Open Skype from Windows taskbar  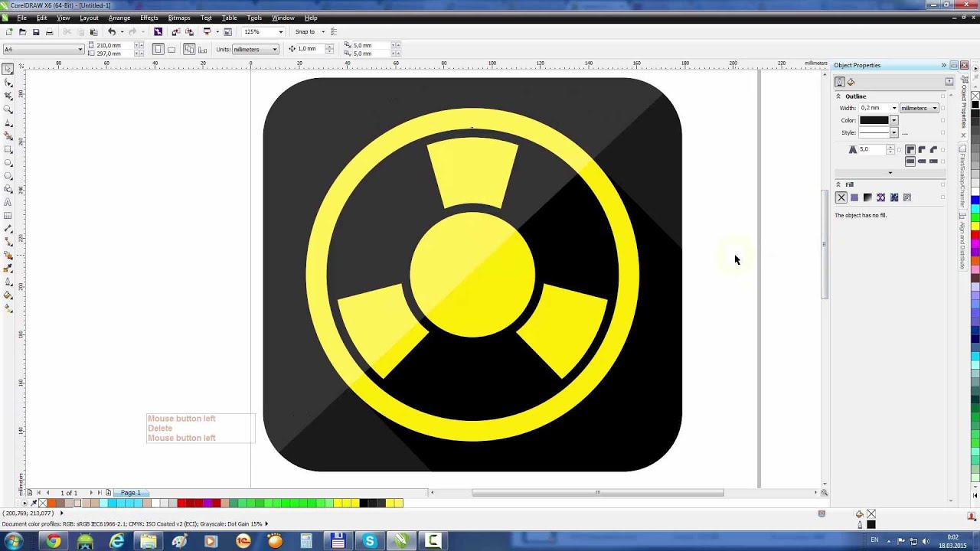pyautogui.click(x=370, y=541)
